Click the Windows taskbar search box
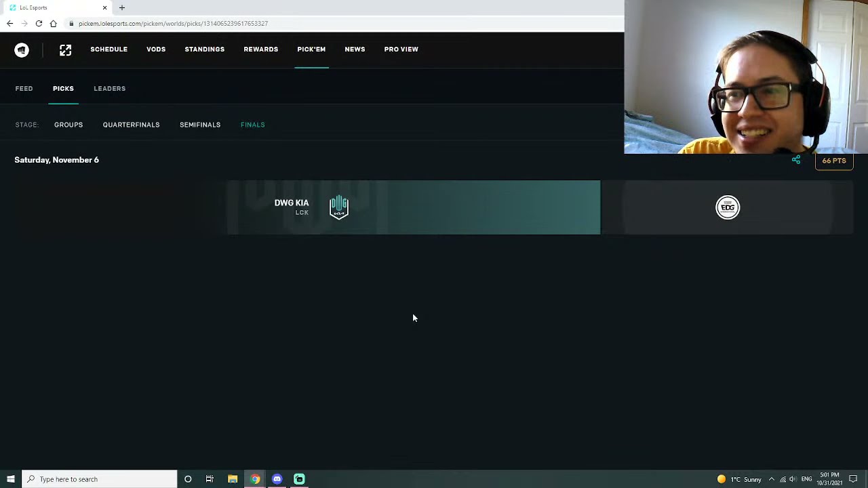868x488 pixels. tap(100, 479)
